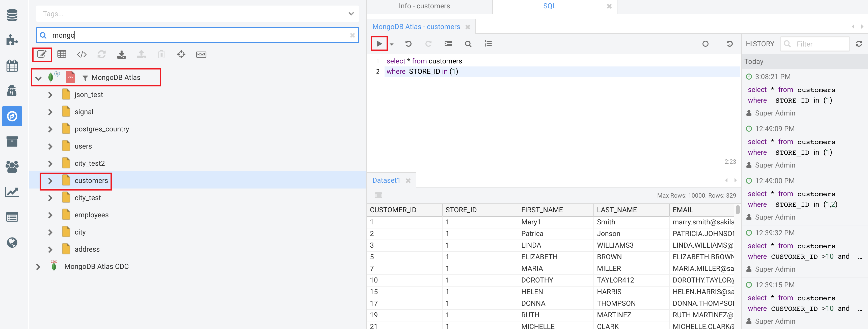Open the SQL editor pencil icon
Image resolution: width=868 pixels, height=329 pixels.
(x=42, y=54)
